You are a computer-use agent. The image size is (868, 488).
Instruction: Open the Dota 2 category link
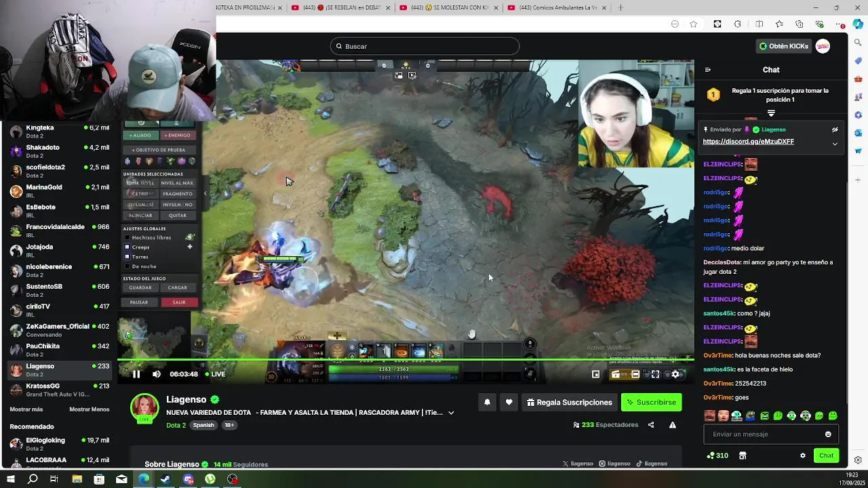click(176, 425)
